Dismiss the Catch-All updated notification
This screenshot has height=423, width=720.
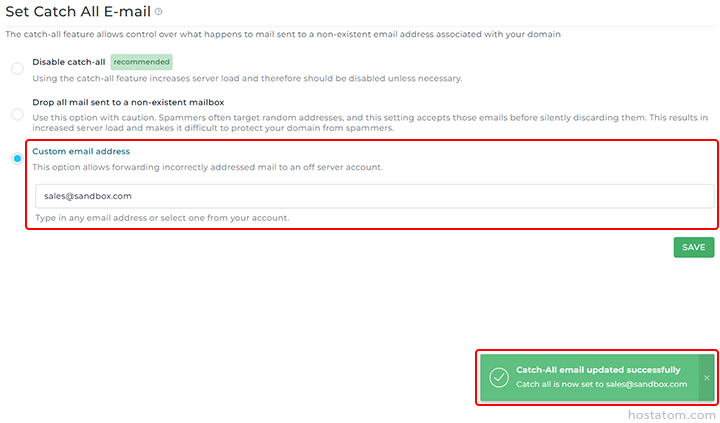[707, 377]
